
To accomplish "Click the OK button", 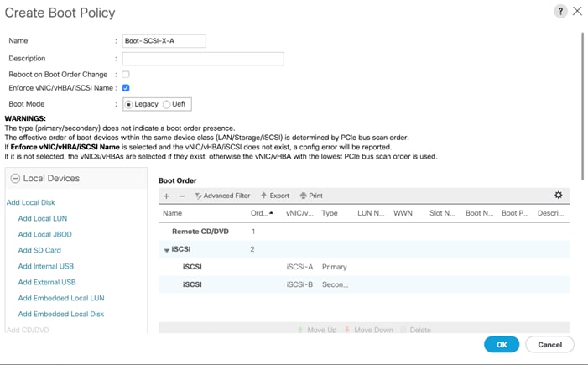I will (x=502, y=345).
